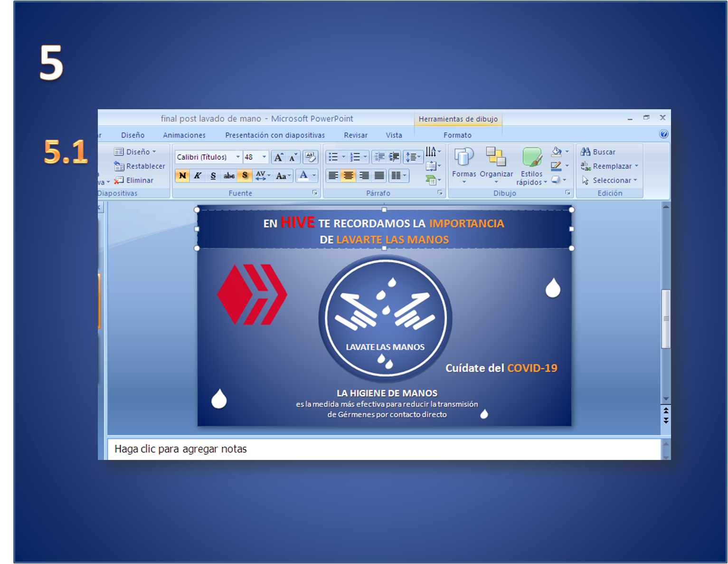Toggle bold (N) formatting
The width and height of the screenshot is (728, 564).
coord(182,176)
